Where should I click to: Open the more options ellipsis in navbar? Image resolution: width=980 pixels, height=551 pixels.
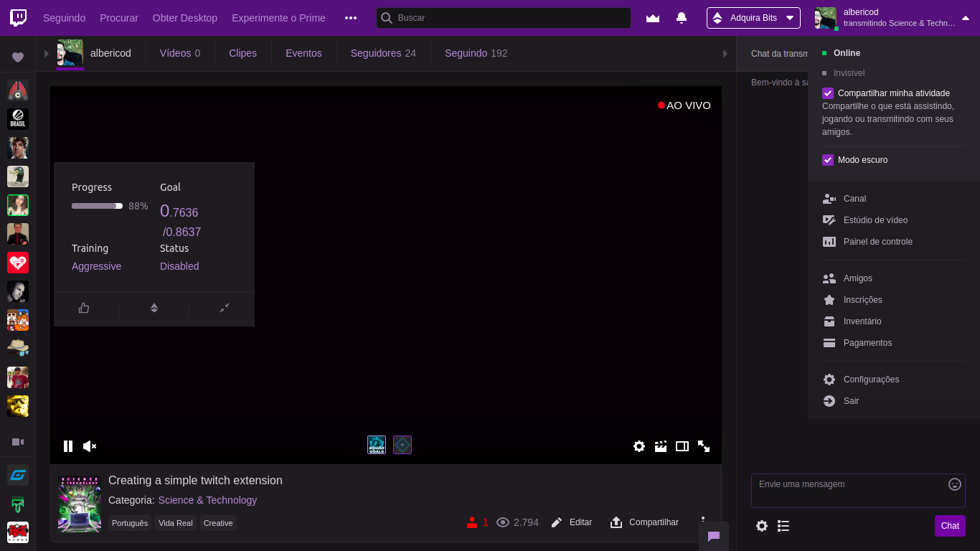point(351,18)
